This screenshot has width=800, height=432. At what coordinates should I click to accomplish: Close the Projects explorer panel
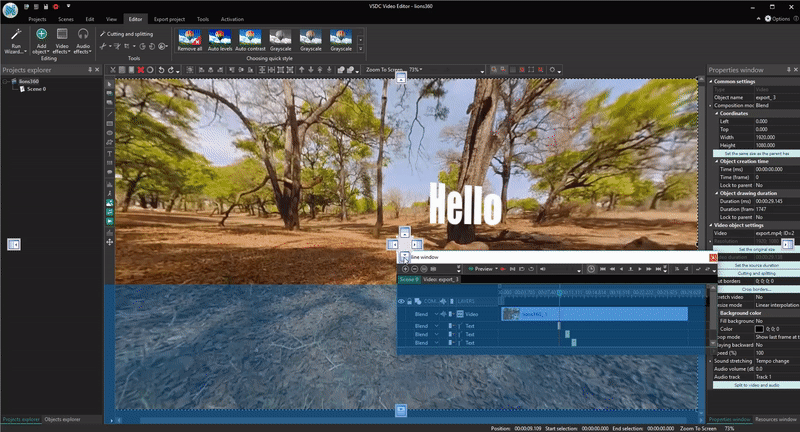point(97,70)
